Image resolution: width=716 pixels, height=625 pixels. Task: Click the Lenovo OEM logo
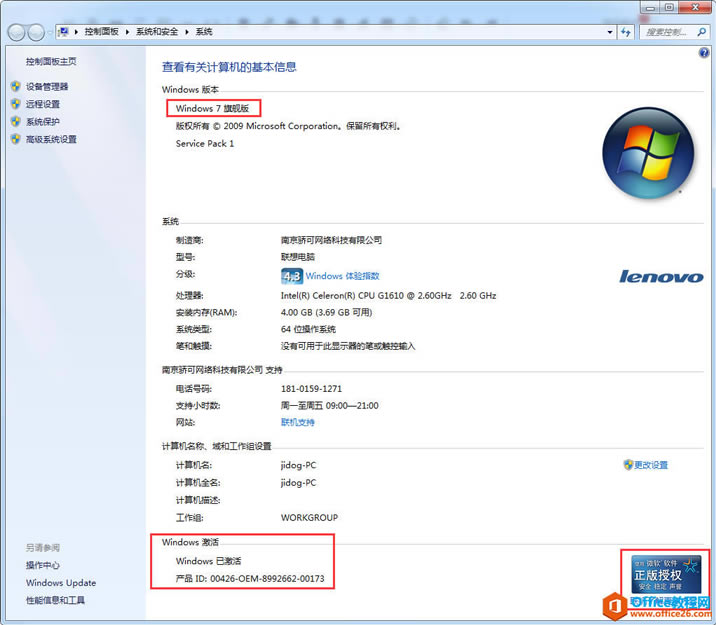tap(661, 277)
